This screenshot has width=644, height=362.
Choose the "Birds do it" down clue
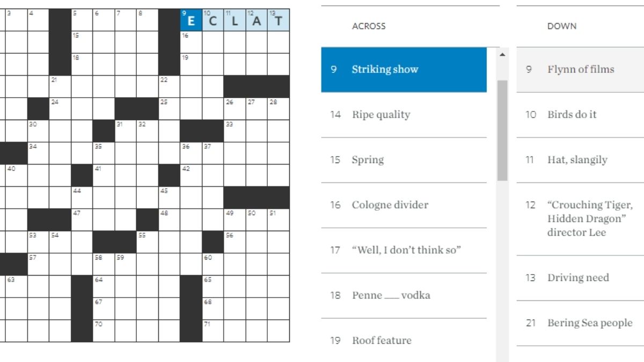coord(580,115)
